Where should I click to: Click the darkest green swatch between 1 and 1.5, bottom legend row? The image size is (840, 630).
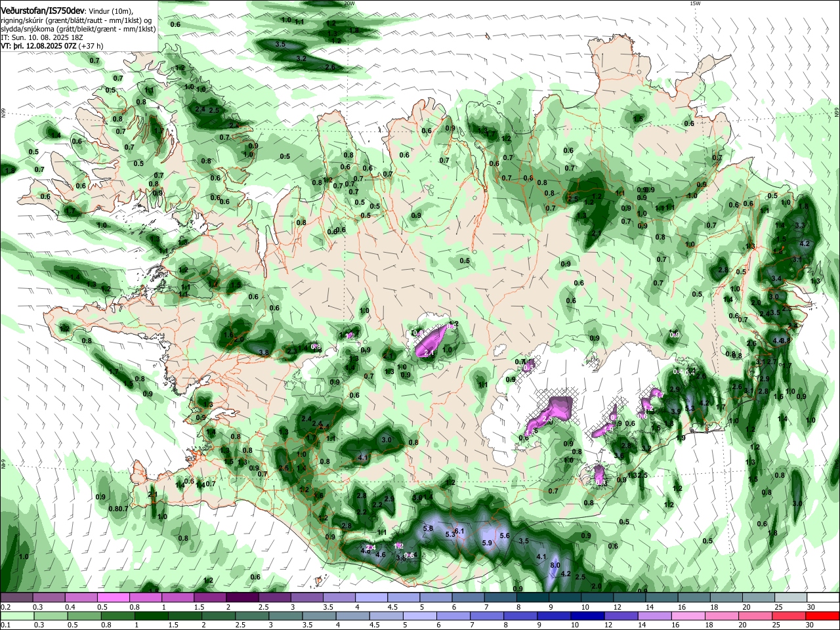[x=152, y=616]
